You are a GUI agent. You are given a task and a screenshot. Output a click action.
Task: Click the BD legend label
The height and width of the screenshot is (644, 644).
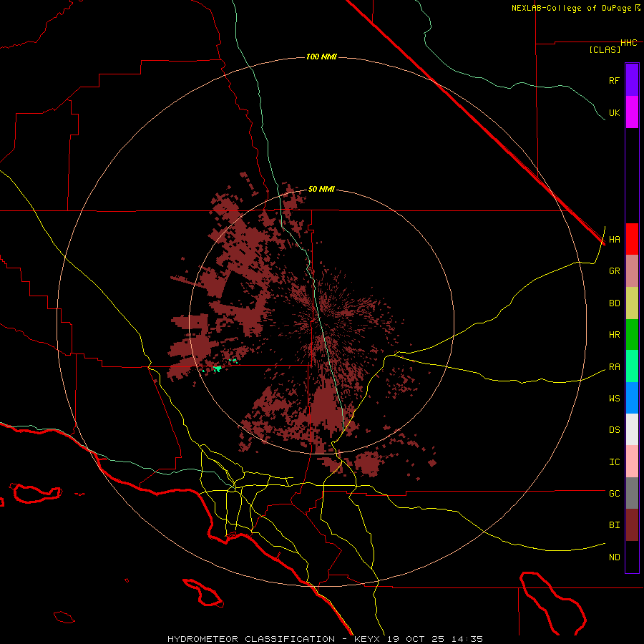point(614,303)
